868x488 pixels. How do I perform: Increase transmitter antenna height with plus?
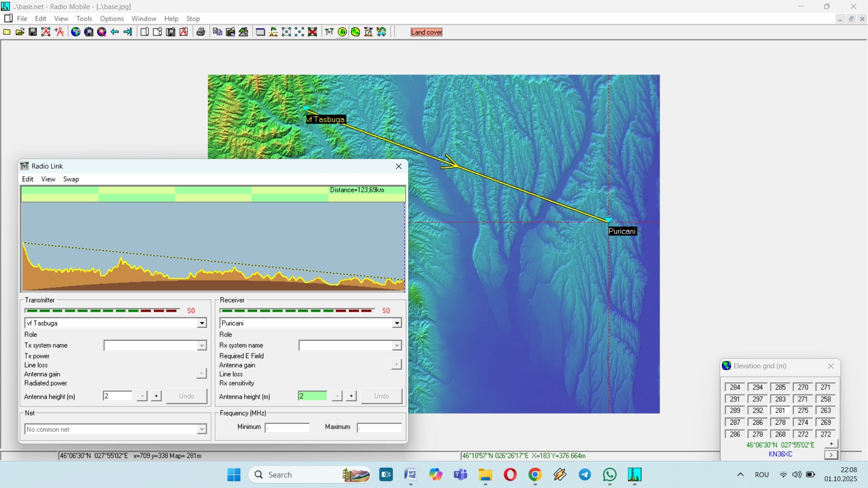point(156,396)
